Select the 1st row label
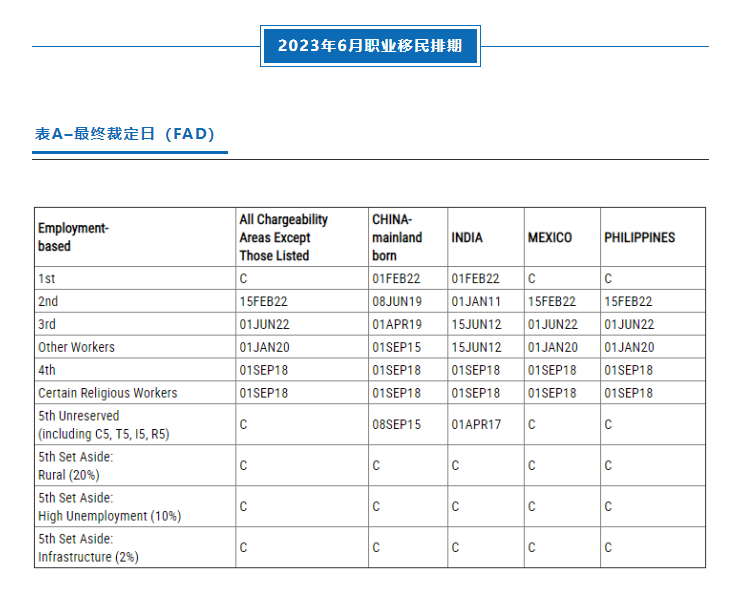 (46, 279)
